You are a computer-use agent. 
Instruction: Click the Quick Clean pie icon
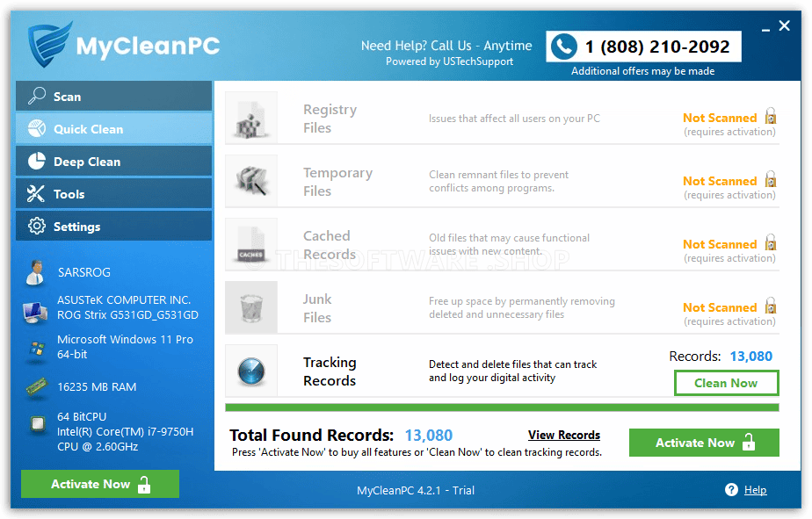coord(36,128)
